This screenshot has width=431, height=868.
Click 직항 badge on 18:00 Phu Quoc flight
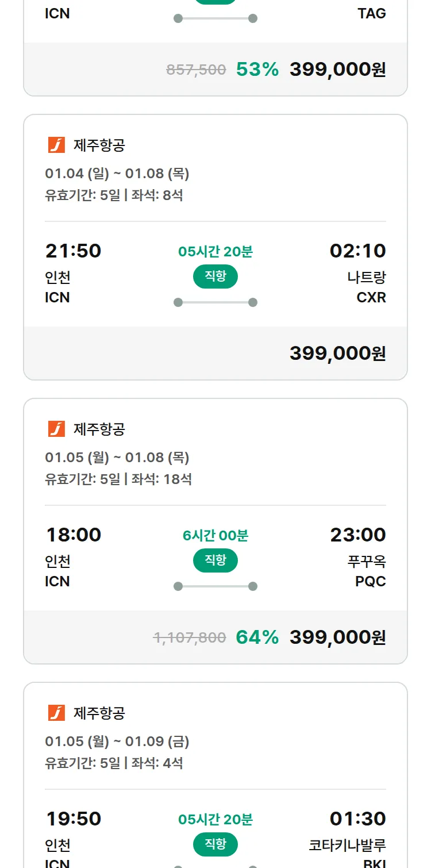tap(215, 560)
